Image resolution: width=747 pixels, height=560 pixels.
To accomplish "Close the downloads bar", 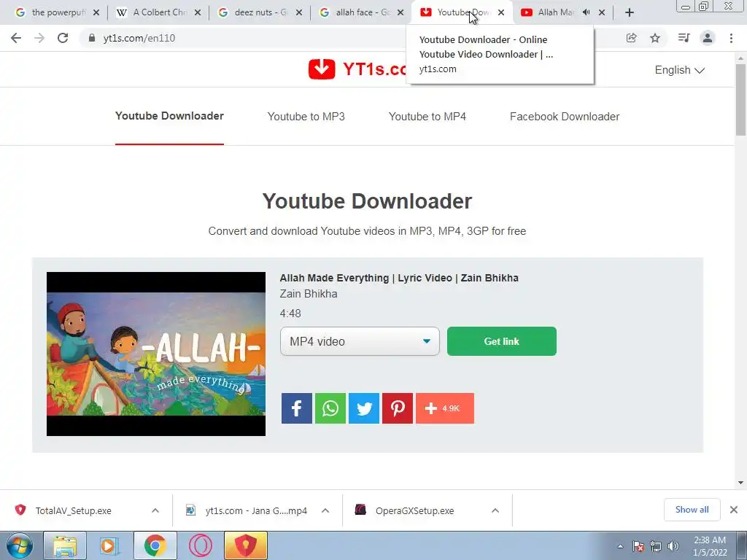I will pos(734,510).
